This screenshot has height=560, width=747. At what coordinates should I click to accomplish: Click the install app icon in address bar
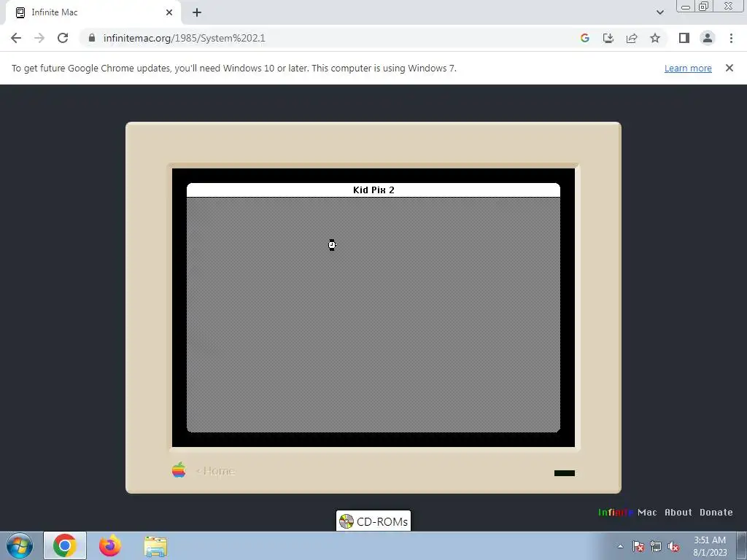click(608, 38)
